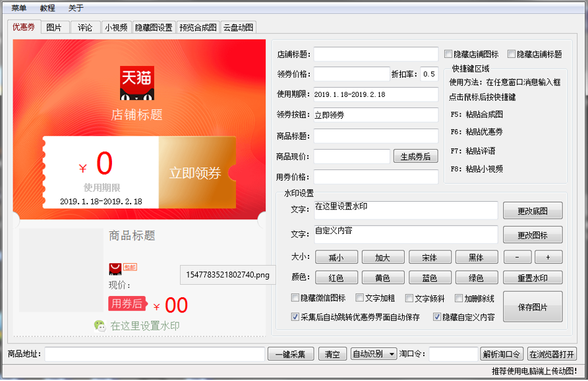Click the 店铺标题 input field
Image resolution: width=588 pixels, height=381 pixels.
pos(376,54)
